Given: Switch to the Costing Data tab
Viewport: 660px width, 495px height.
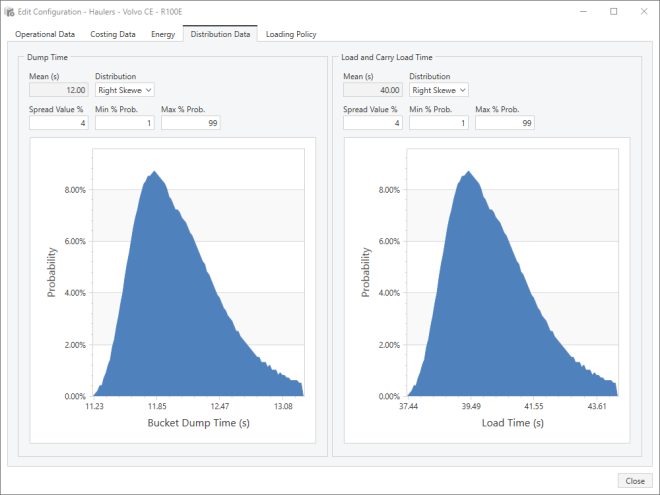Looking at the screenshot, I should pos(111,34).
